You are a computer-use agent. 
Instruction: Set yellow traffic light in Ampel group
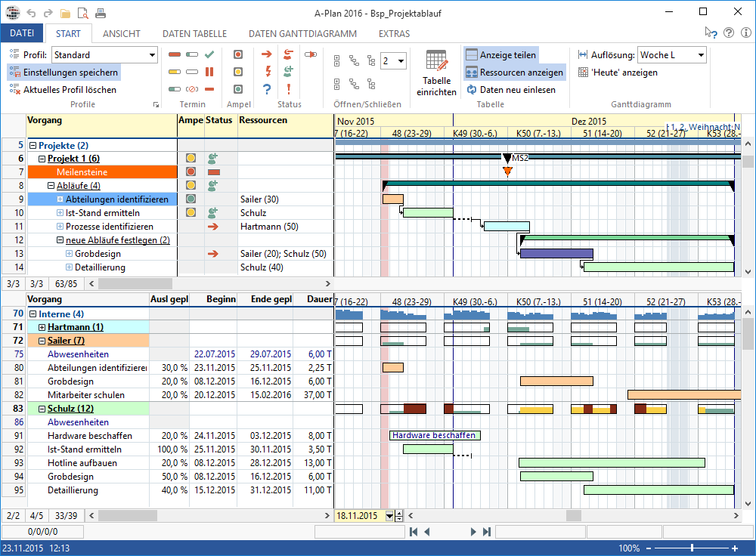[237, 72]
